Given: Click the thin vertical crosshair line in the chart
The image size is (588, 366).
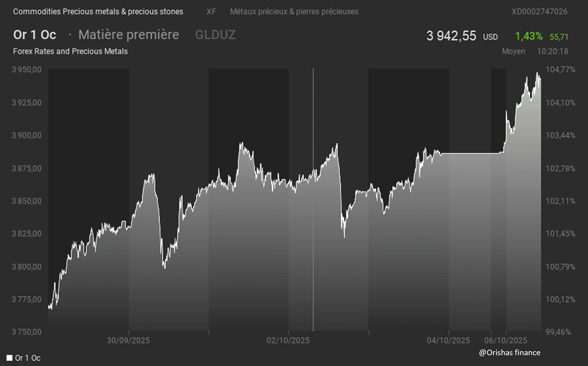Looking at the screenshot, I should click(313, 199).
